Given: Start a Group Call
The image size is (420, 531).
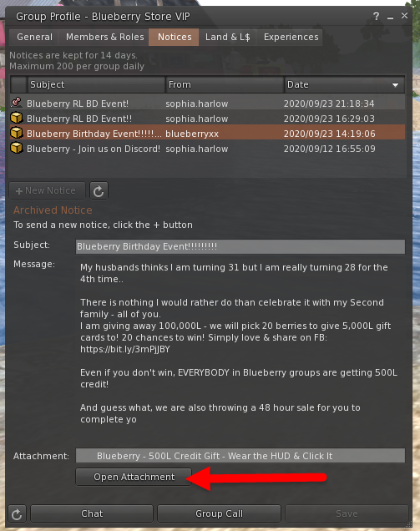Looking at the screenshot, I should [x=219, y=513].
